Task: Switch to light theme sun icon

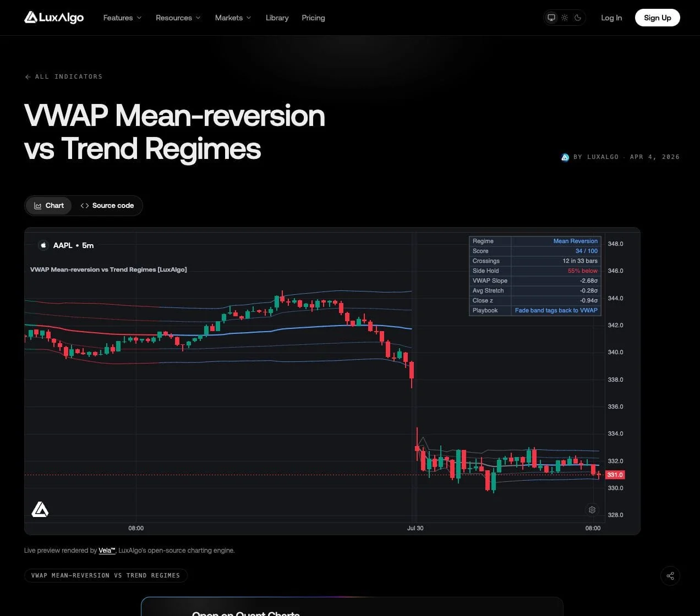Action: [565, 18]
